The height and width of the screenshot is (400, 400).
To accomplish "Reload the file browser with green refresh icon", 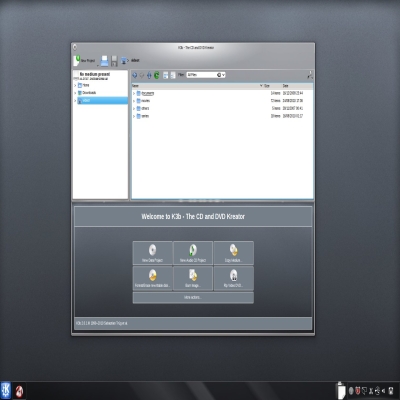I will click(156, 75).
